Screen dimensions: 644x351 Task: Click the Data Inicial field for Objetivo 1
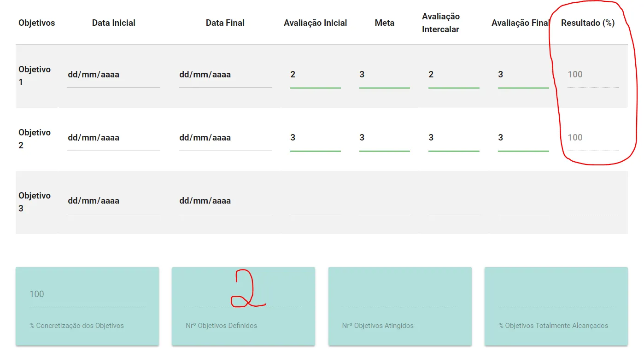(x=113, y=75)
